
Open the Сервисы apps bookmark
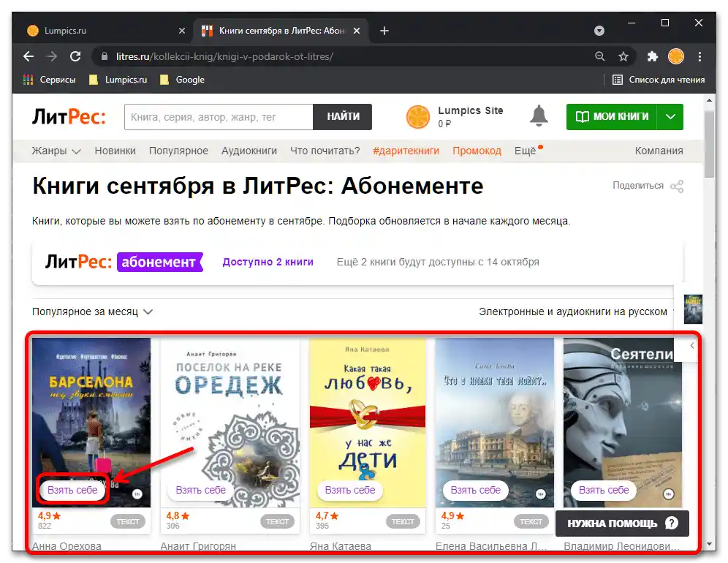point(49,80)
